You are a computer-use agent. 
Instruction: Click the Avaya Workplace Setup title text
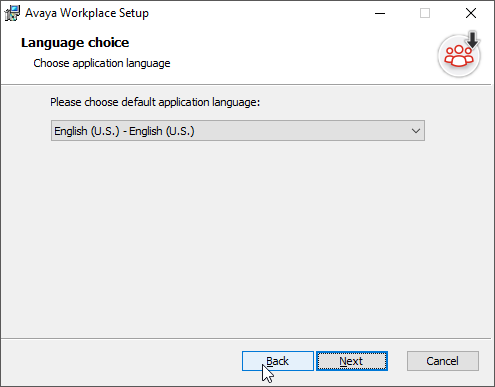click(x=87, y=13)
